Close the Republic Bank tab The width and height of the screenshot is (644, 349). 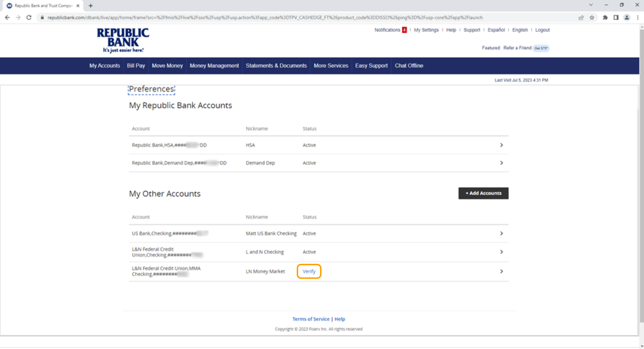[x=78, y=6]
